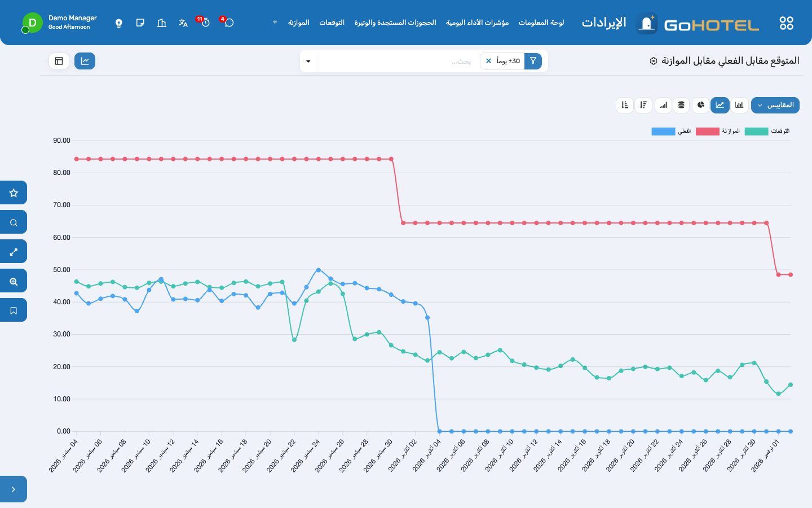Sort the chart ascending
The width and height of the screenshot is (812, 508).
pyautogui.click(x=625, y=105)
